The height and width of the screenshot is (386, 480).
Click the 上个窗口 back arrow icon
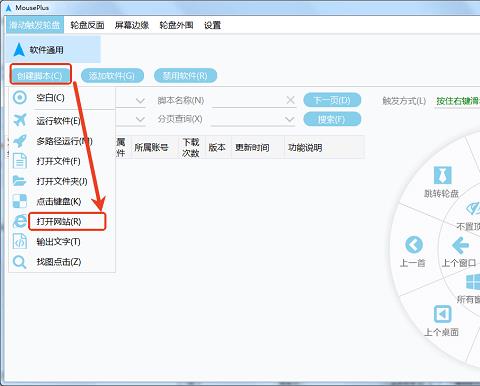[x=460, y=246]
